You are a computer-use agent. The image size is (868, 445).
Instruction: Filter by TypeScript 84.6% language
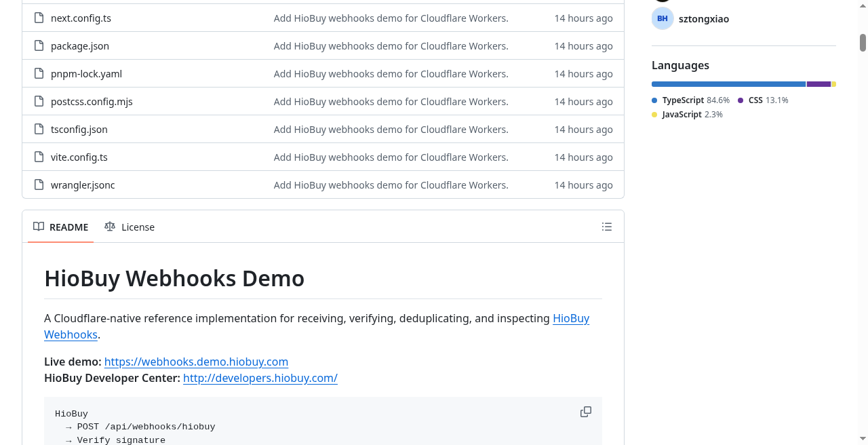pyautogui.click(x=690, y=100)
